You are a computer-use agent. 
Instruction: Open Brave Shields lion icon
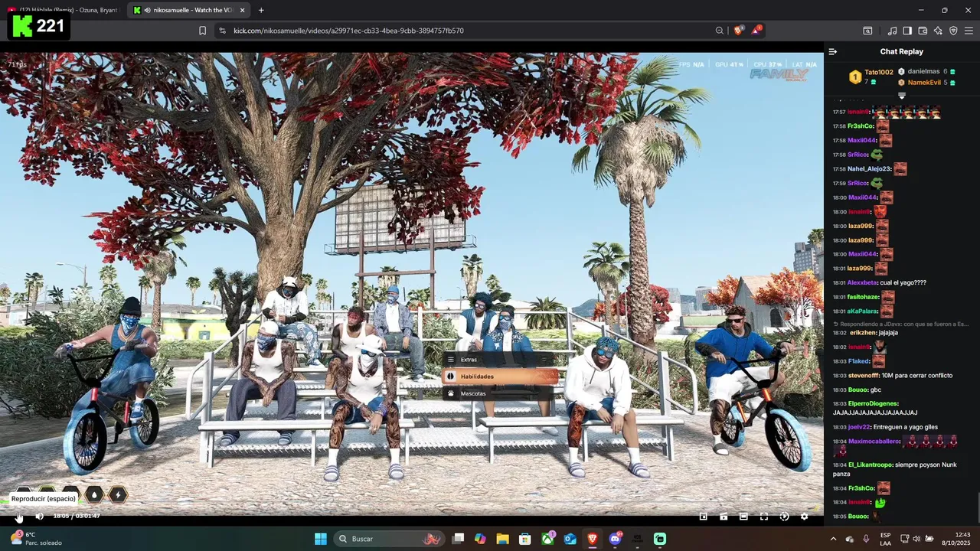[738, 31]
